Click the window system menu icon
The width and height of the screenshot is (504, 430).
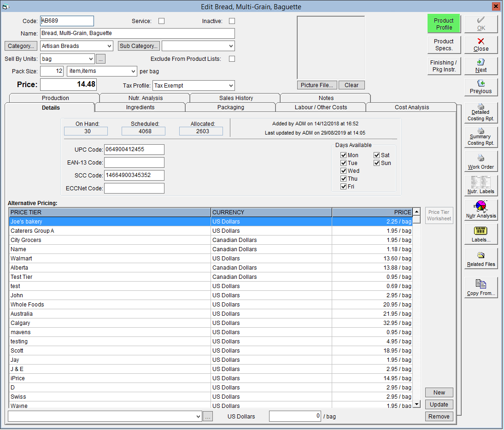coord(6,6)
